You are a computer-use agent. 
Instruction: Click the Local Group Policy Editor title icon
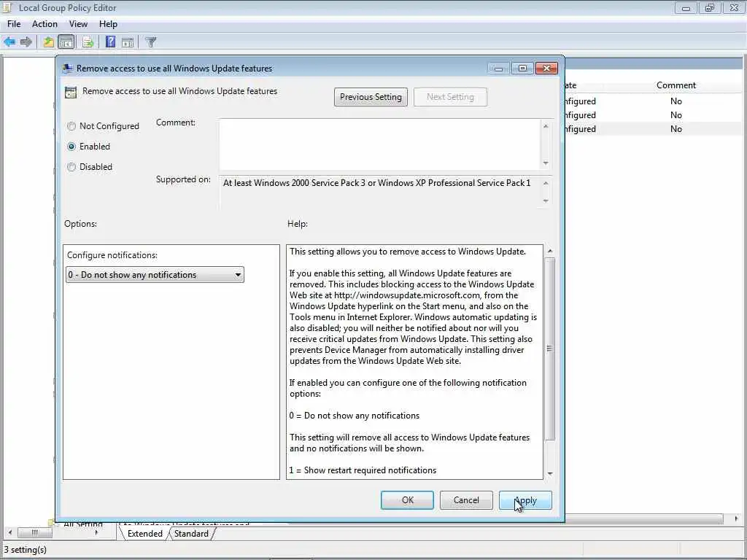coord(7,7)
